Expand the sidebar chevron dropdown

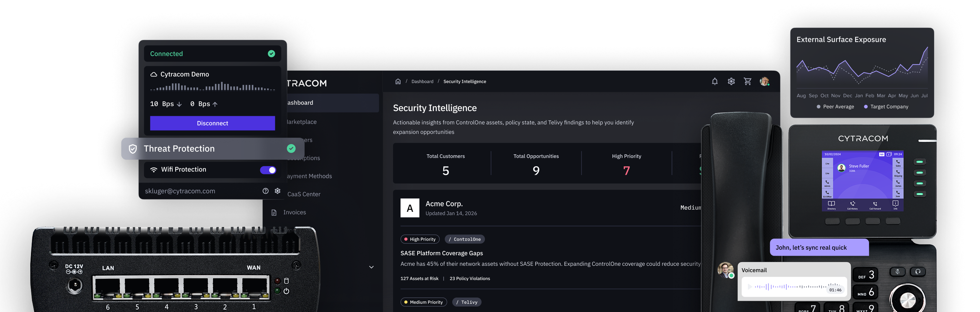point(371,267)
